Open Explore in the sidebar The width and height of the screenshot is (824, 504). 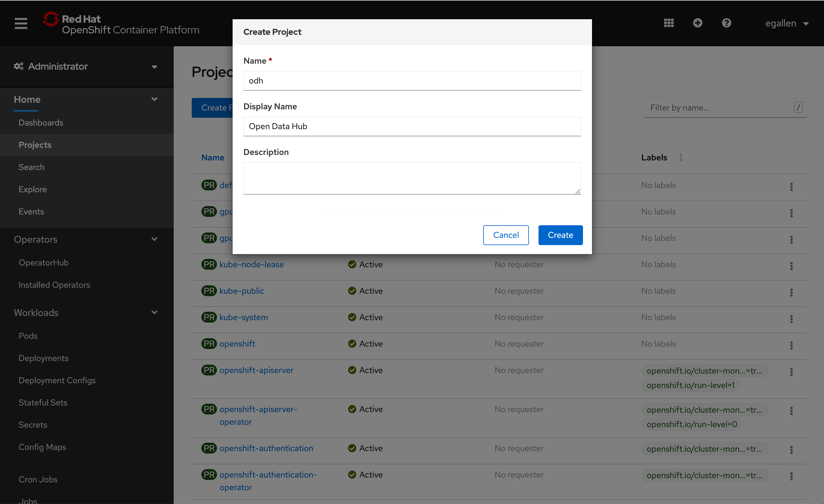click(33, 189)
